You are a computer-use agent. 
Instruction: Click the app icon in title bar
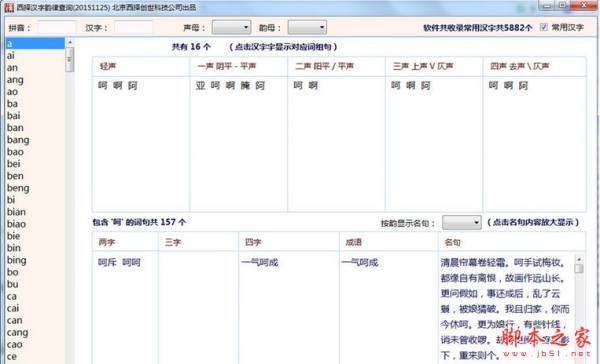coord(9,7)
